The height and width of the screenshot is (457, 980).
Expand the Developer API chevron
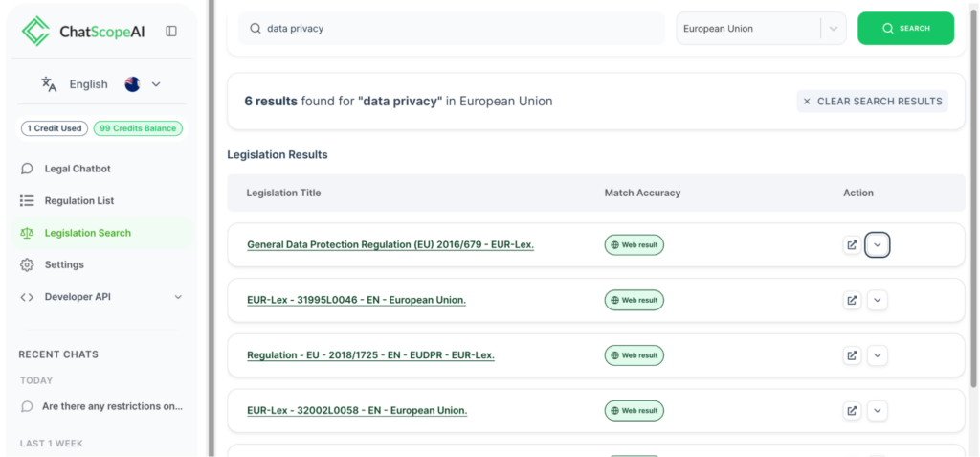point(178,297)
